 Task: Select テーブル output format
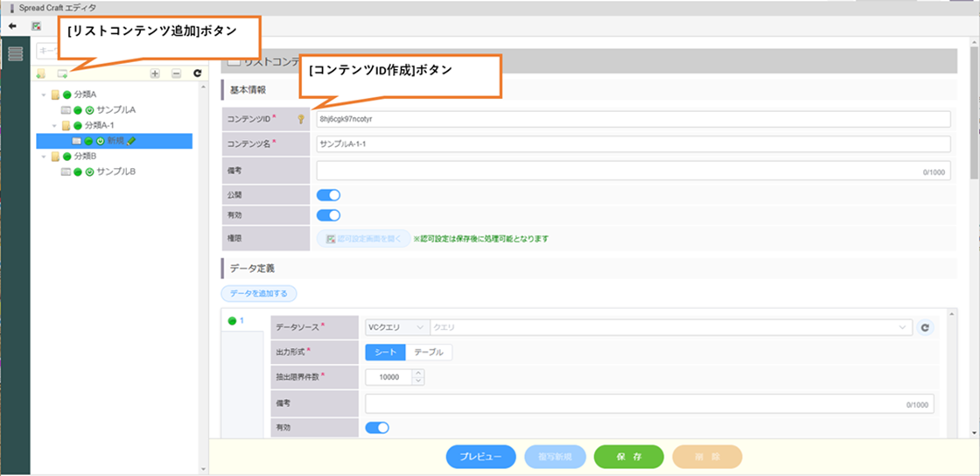429,353
